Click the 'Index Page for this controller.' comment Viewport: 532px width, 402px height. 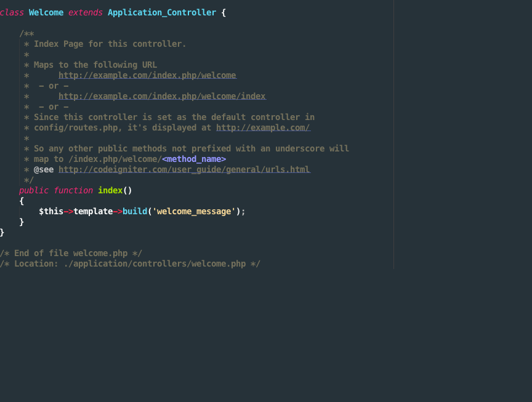[x=110, y=44]
